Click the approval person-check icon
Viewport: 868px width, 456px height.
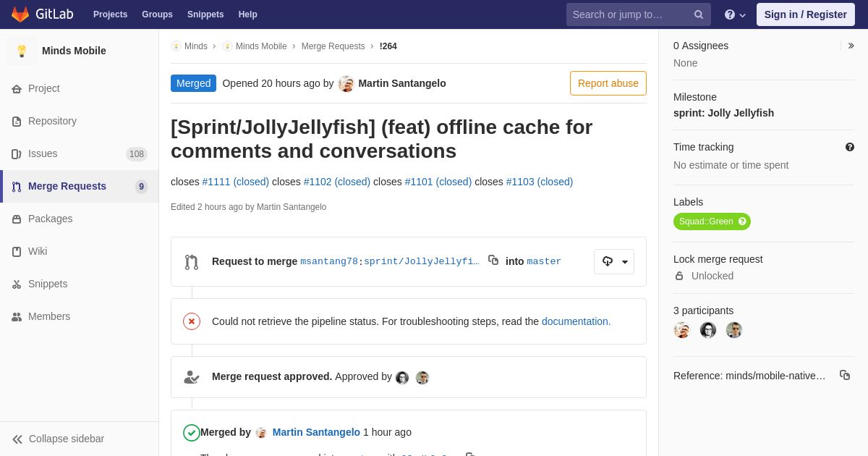click(192, 377)
